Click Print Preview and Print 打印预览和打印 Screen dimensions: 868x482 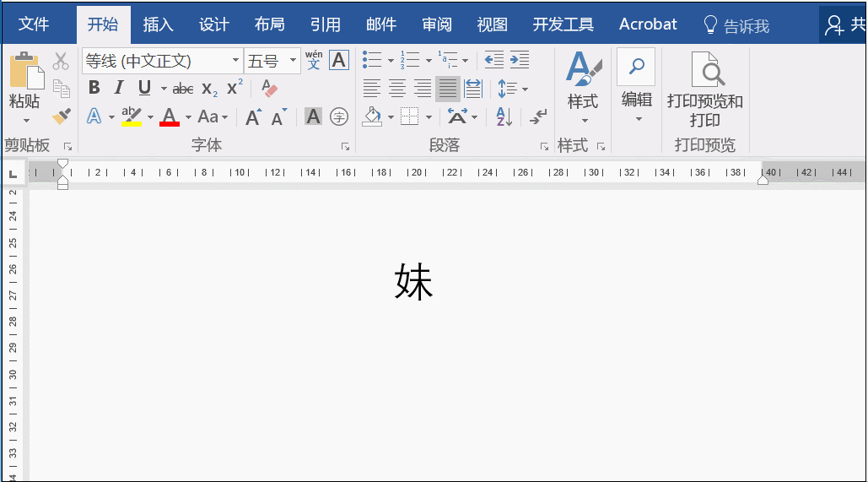704,89
